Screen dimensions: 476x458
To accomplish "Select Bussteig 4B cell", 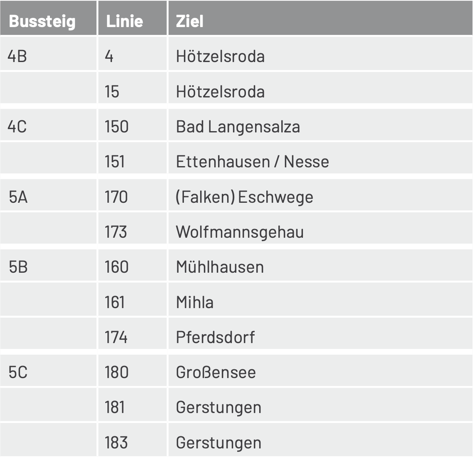I will coord(48,53).
